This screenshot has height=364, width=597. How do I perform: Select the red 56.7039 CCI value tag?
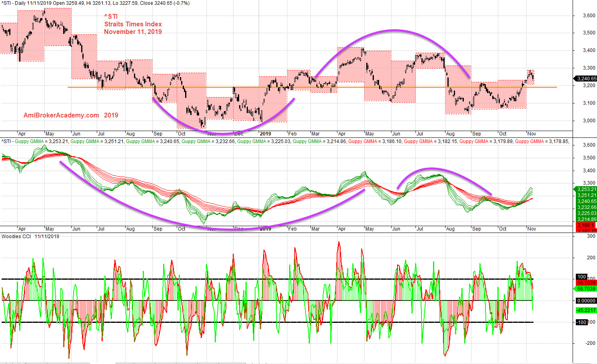(x=586, y=283)
